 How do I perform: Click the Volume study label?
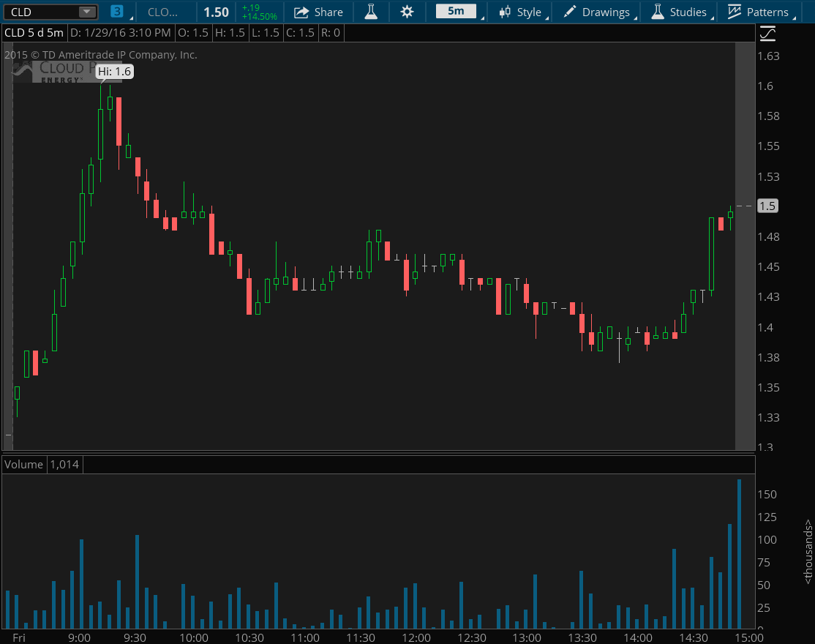24,464
